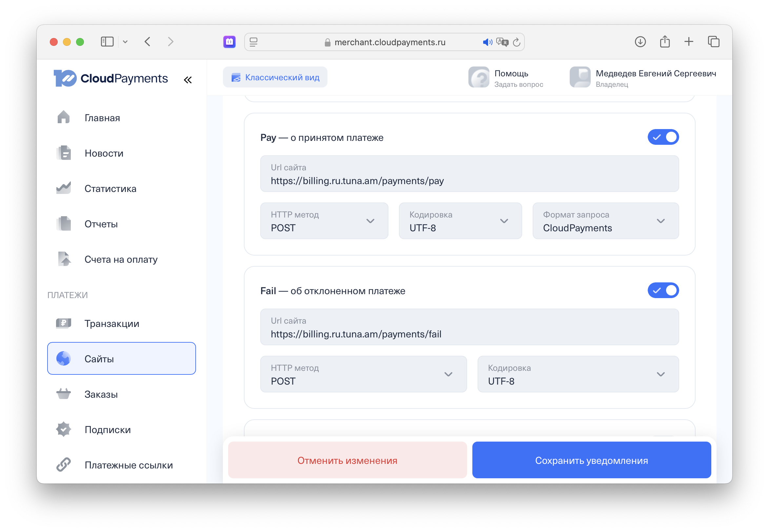This screenshot has width=769, height=532.
Task: Select the Транзакции ruble icon
Action: (x=64, y=323)
